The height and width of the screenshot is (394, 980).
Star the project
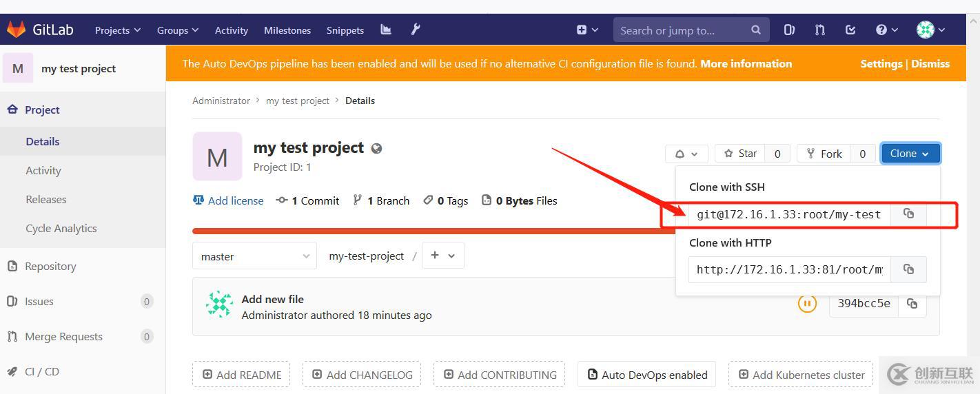740,154
